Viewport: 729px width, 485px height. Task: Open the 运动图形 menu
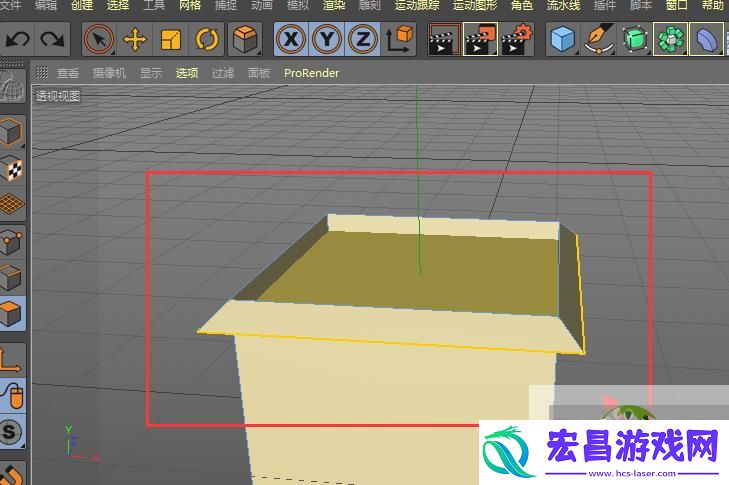(x=475, y=6)
